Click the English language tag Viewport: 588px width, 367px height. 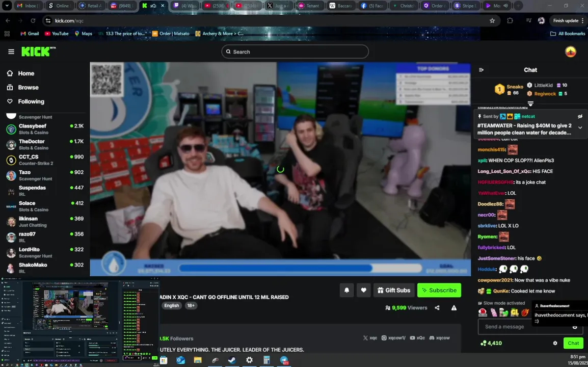point(172,305)
